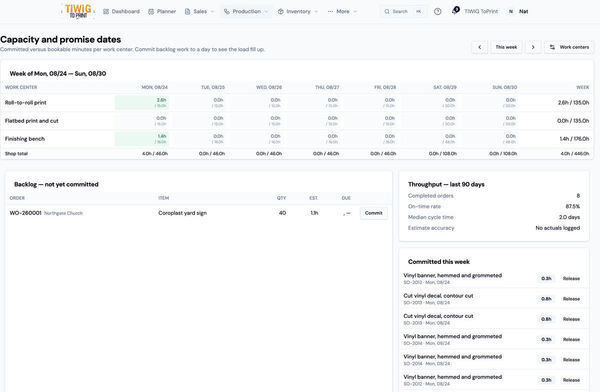Click the Committed this week heading
The image size is (600, 392).
439,262
